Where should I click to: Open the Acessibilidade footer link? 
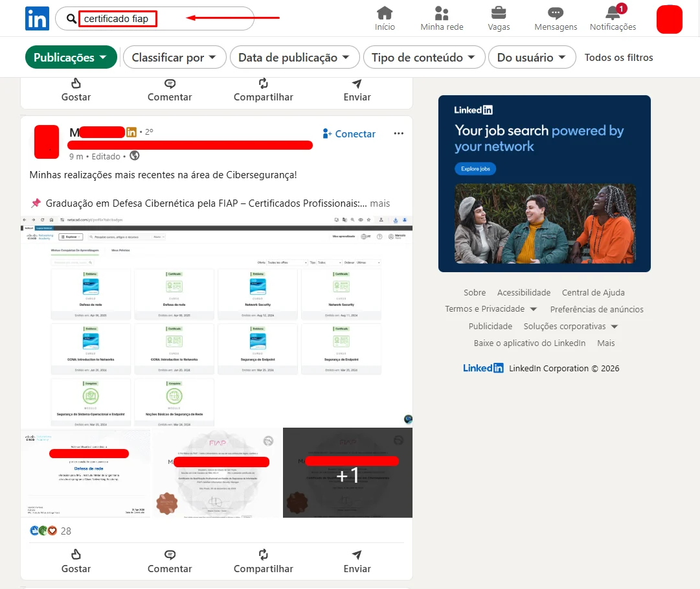[524, 292]
